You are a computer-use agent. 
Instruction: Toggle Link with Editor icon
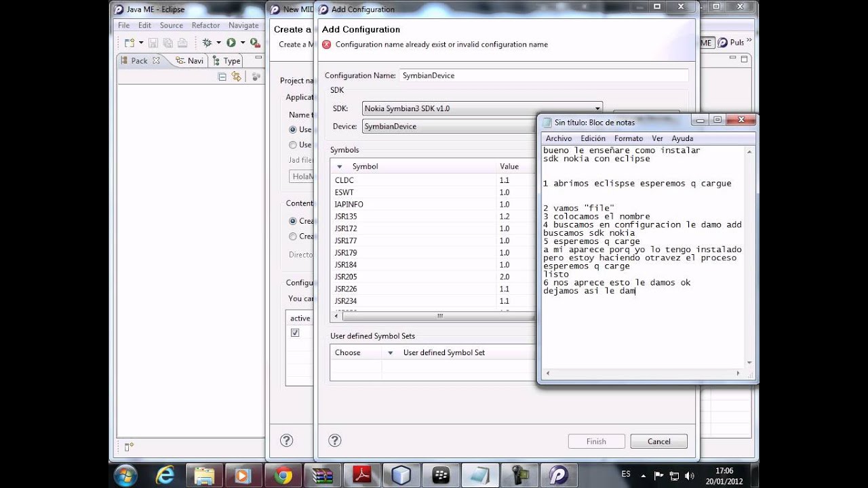(x=236, y=77)
